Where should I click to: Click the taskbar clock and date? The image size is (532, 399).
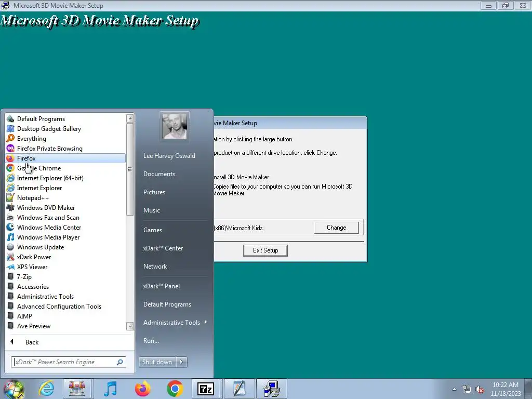pyautogui.click(x=505, y=389)
